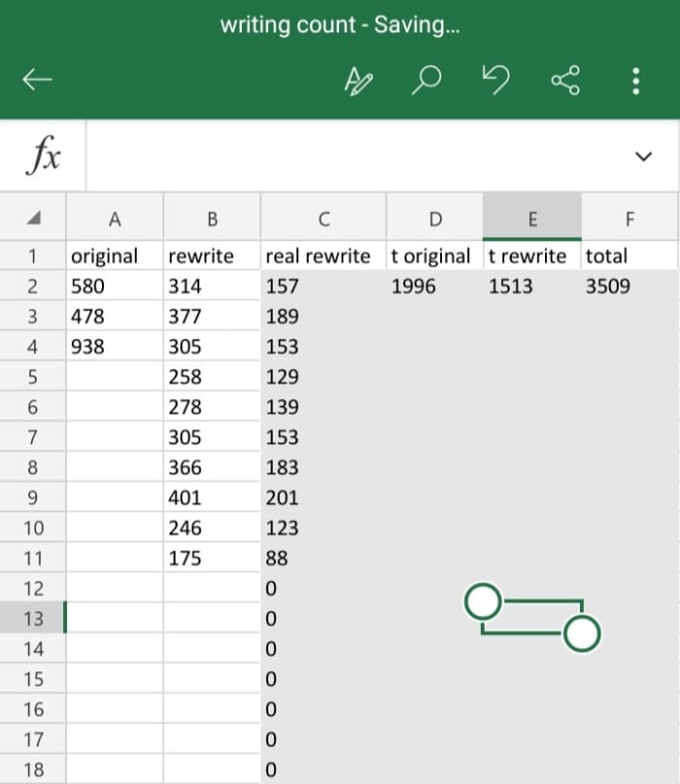Select cell containing 157
Viewport: 680px width, 784px height.
(323, 286)
